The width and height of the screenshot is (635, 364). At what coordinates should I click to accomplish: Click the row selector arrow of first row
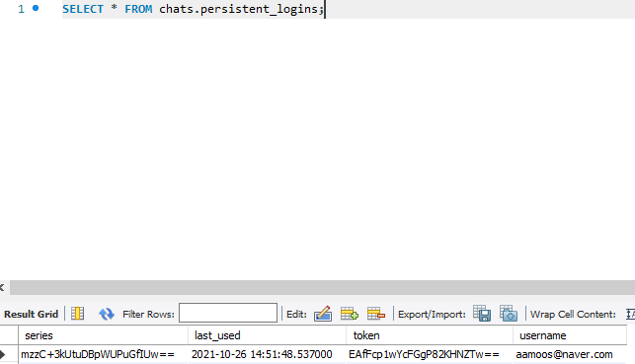point(3,355)
